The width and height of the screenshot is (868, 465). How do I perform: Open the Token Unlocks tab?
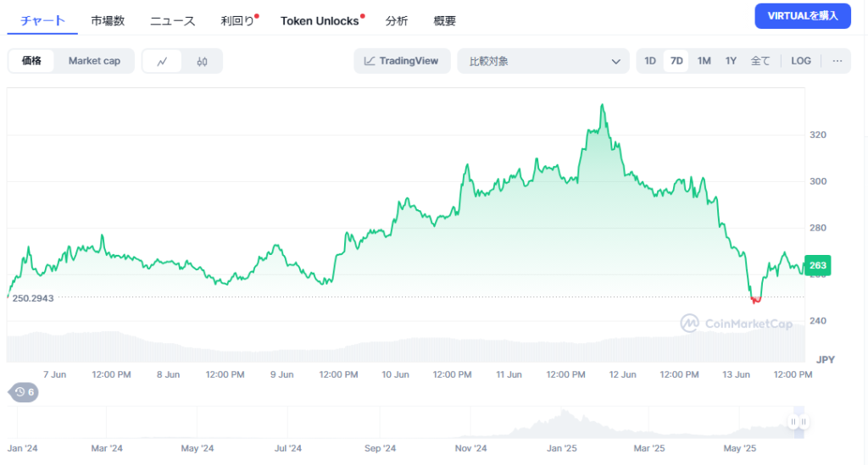tap(320, 21)
